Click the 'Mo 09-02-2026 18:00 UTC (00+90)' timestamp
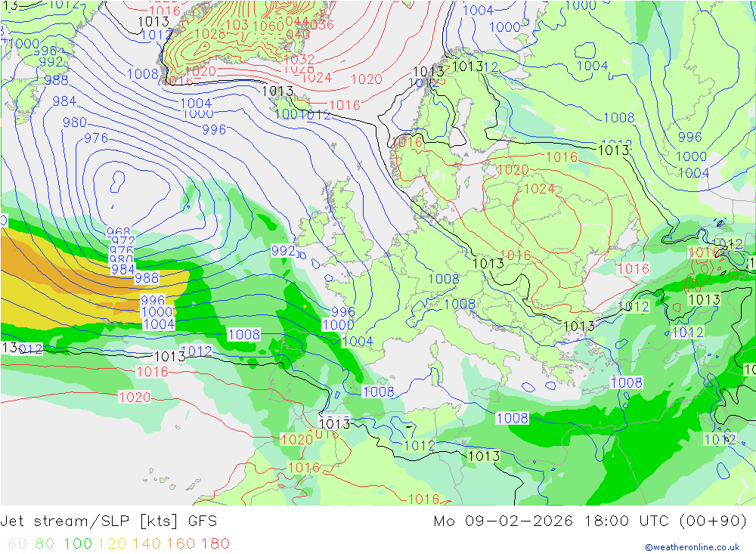The width and height of the screenshot is (756, 554). click(x=590, y=522)
